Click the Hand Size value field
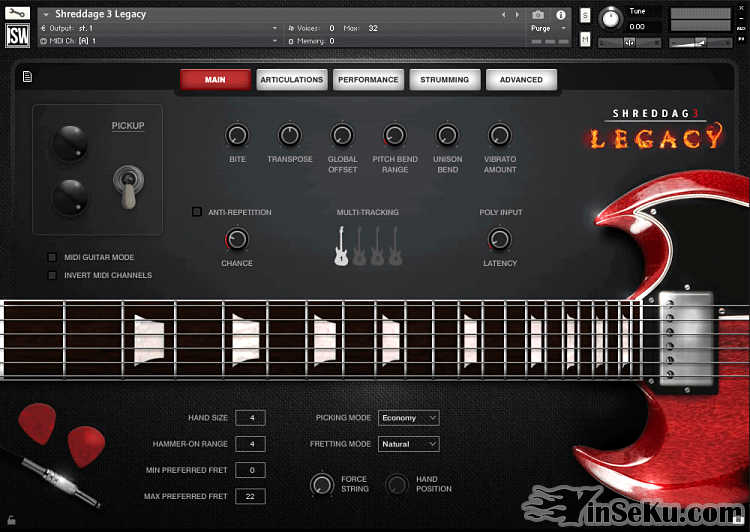 point(250,418)
